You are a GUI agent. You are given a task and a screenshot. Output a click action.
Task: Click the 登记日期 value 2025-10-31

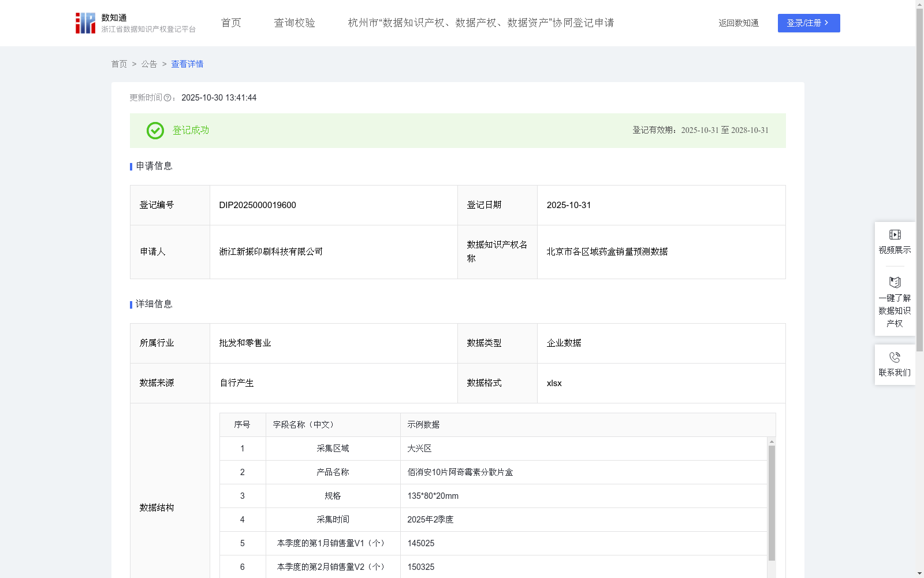point(569,205)
